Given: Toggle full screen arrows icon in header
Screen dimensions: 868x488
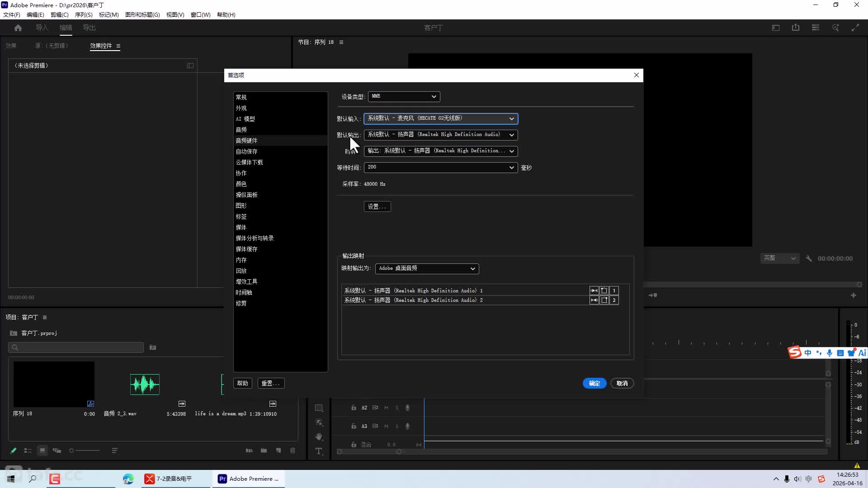Looking at the screenshot, I should coord(855,28).
